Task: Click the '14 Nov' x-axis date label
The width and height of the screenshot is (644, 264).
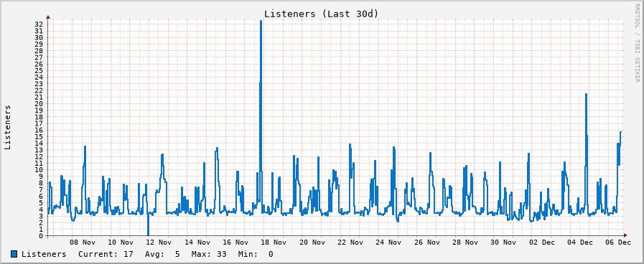Action: click(197, 242)
